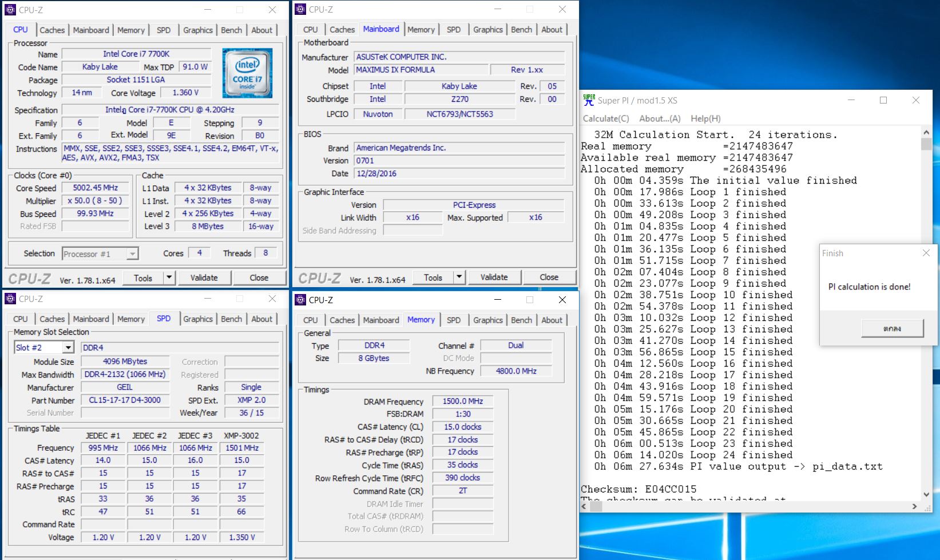Minimize the CPU-Z Memory window
The width and height of the screenshot is (940, 560).
498,300
